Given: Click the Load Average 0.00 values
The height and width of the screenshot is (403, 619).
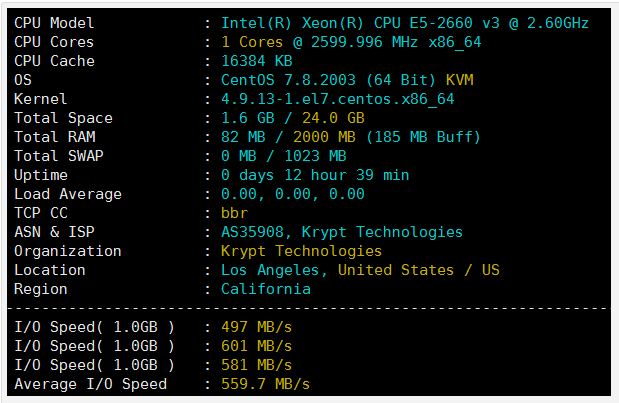Looking at the screenshot, I should pyautogui.click(x=292, y=194).
